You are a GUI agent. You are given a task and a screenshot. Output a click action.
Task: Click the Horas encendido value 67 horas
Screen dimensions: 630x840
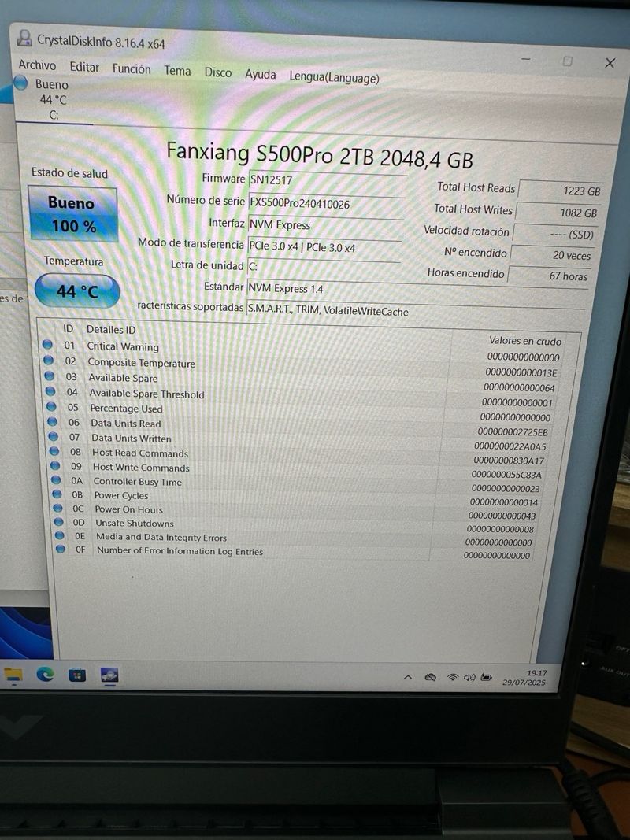(548, 276)
